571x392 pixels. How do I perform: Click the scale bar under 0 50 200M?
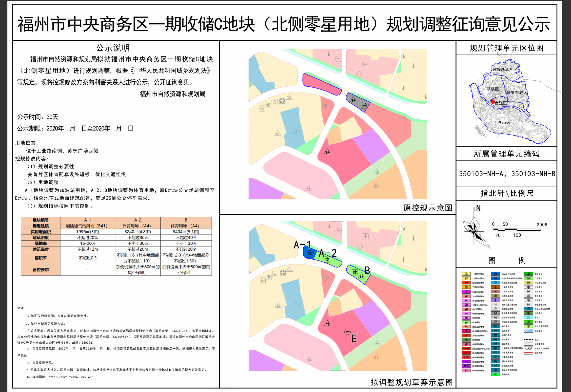tap(517, 230)
